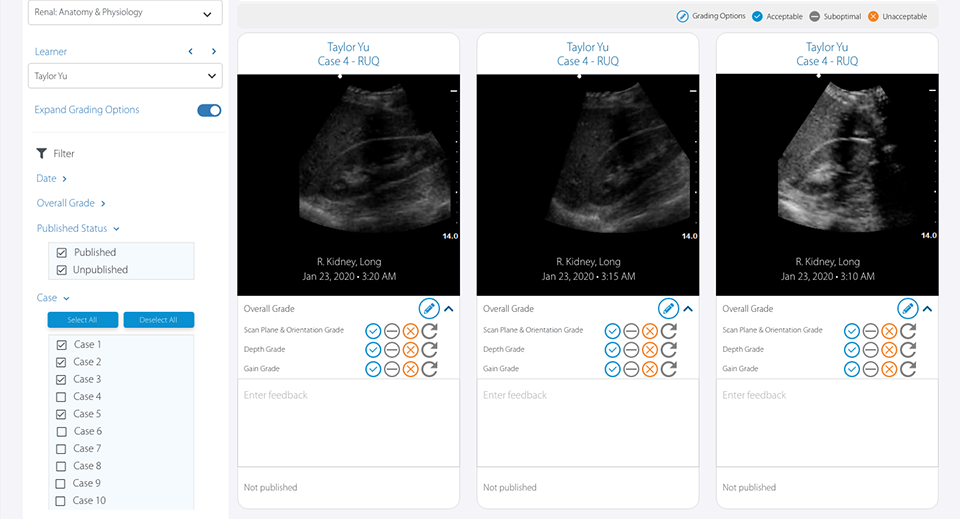This screenshot has height=519, width=960.
Task: Open the Renal: Anatomy & Physiology dropdown
Action: click(x=125, y=13)
